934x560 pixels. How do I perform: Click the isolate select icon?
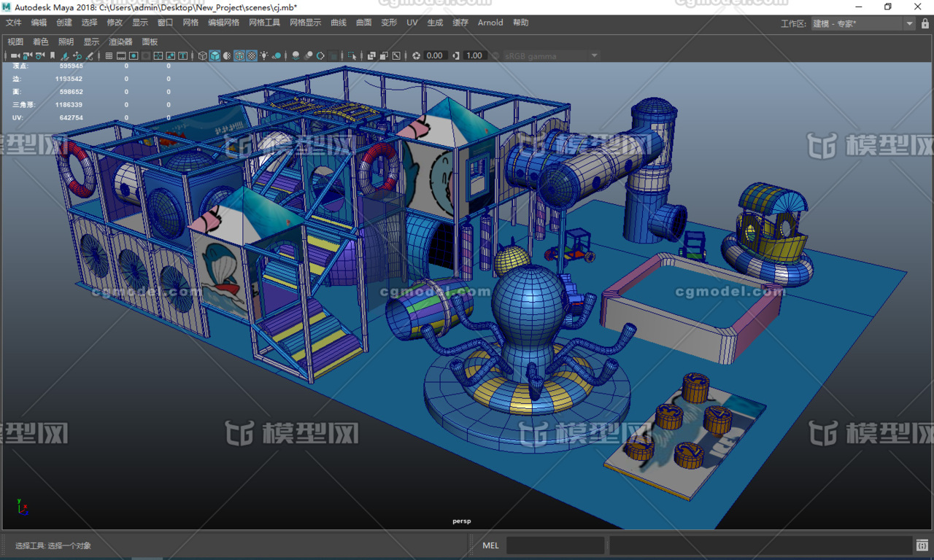(x=352, y=55)
